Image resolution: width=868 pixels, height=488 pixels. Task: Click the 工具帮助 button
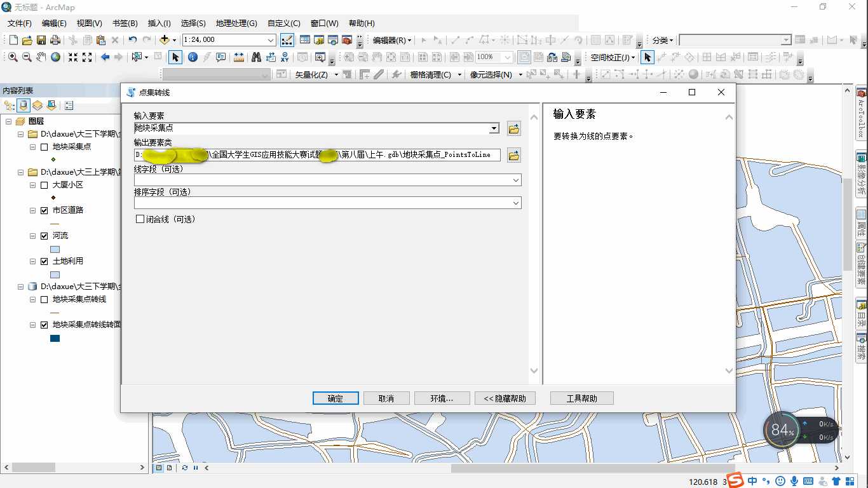pos(582,398)
